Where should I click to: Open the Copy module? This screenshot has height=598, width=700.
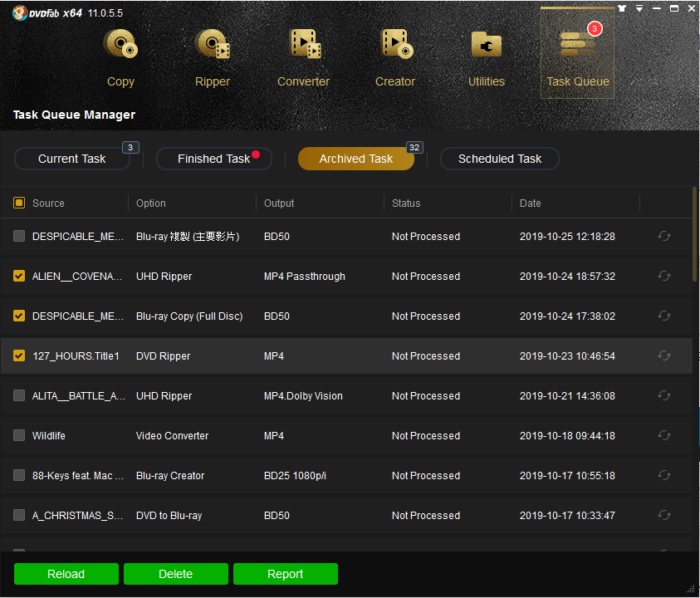tap(120, 58)
